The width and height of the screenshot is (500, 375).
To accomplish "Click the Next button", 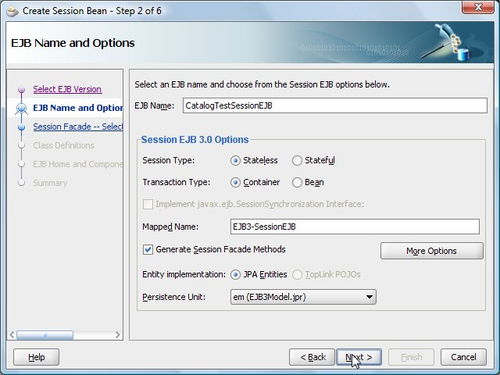I will coord(359,357).
